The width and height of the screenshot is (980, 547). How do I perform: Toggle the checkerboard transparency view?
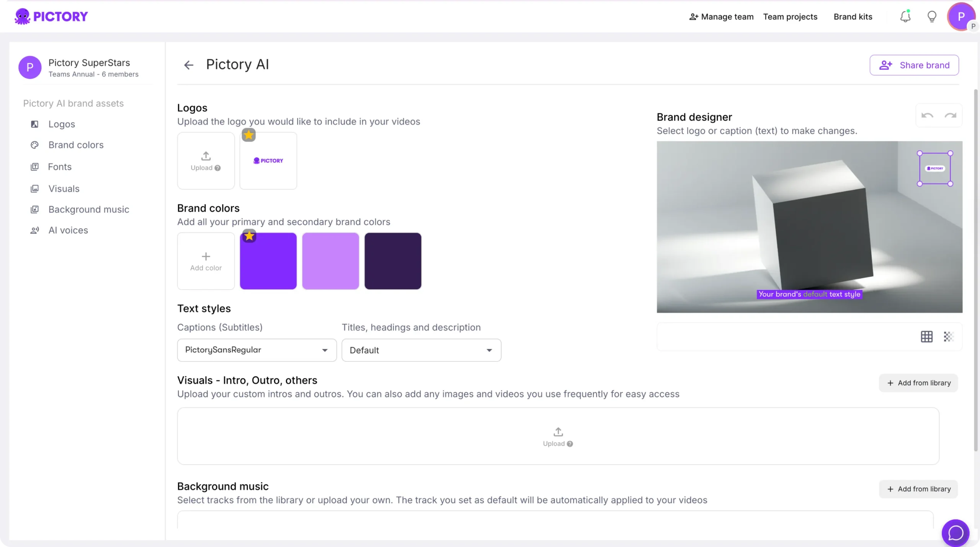pos(948,337)
